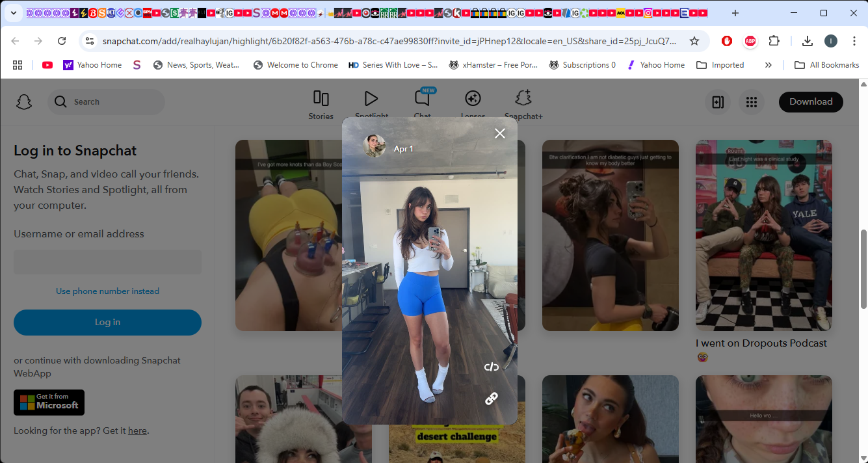Click the browser back arrow
The image size is (868, 463).
point(15,41)
